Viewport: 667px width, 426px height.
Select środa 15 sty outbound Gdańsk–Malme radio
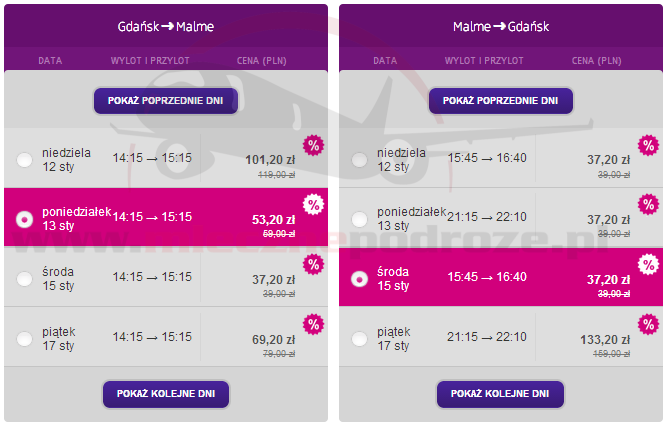tap(25, 278)
